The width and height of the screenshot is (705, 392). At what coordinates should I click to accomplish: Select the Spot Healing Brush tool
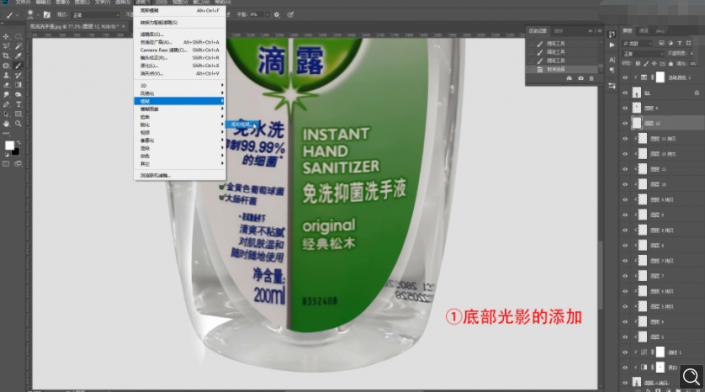[6, 66]
